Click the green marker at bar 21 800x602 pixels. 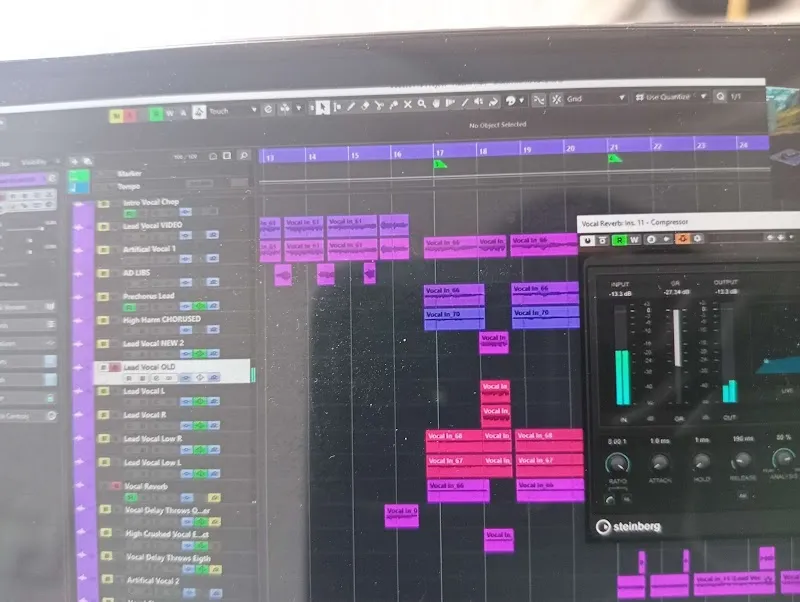615,159
